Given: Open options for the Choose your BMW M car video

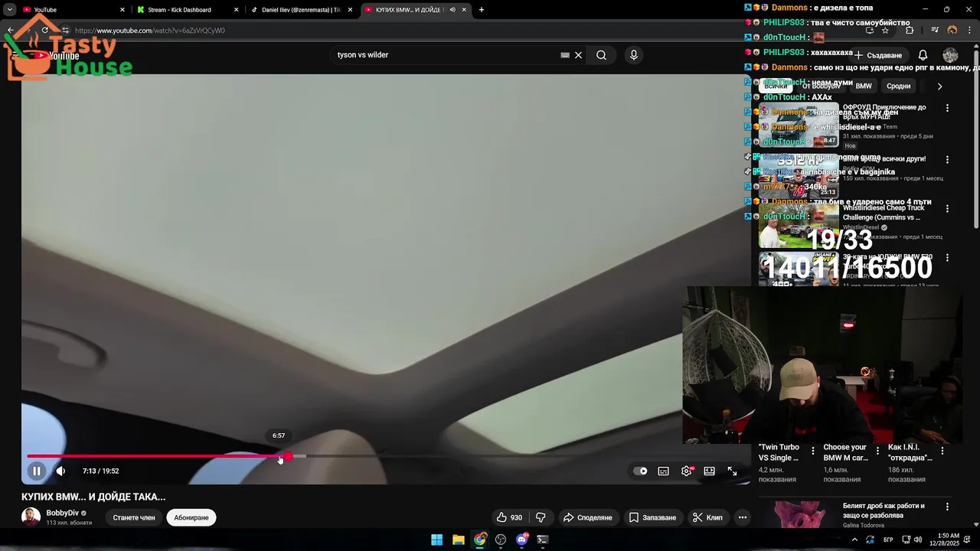Looking at the screenshot, I should point(877,451).
